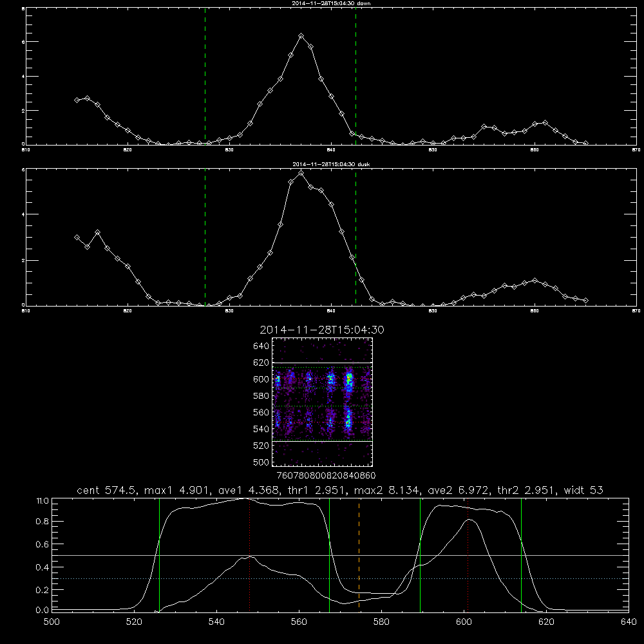Click the red dotted line near 601 in bottom plot

[468, 555]
